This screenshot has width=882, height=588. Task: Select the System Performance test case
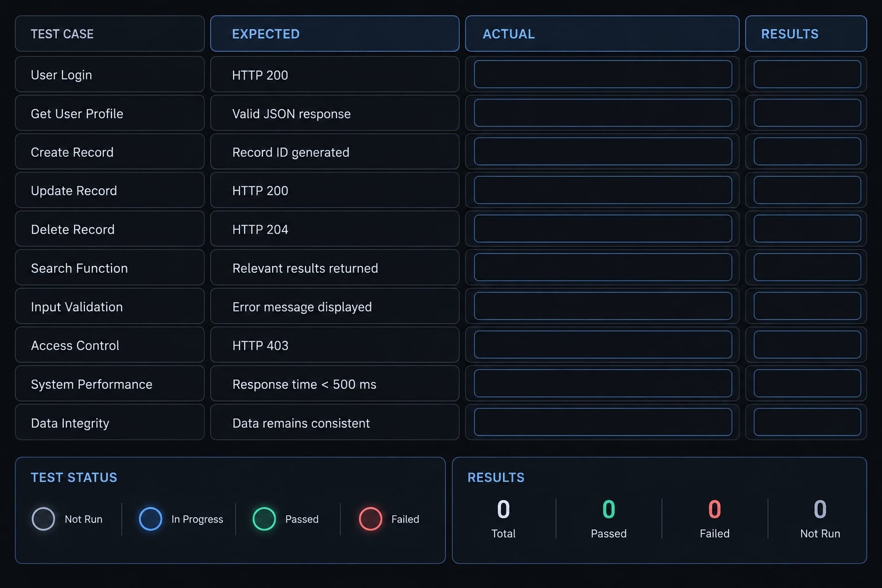tap(110, 383)
